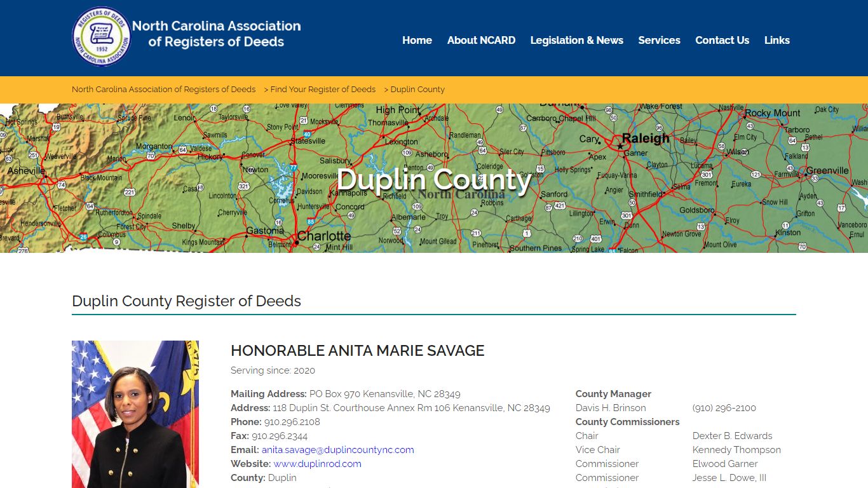Screen dimensions: 868x488
Task: Click the photo of Anita Marie Savage
Action: point(135,414)
